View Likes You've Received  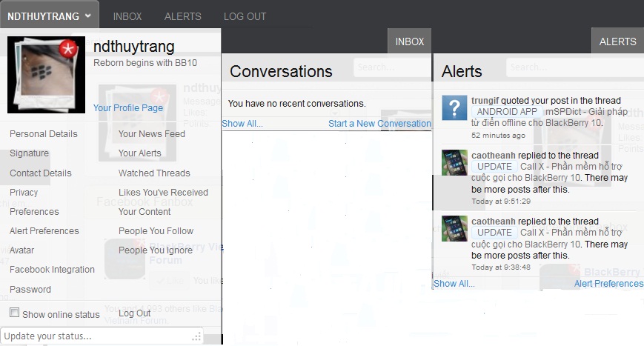(x=163, y=193)
